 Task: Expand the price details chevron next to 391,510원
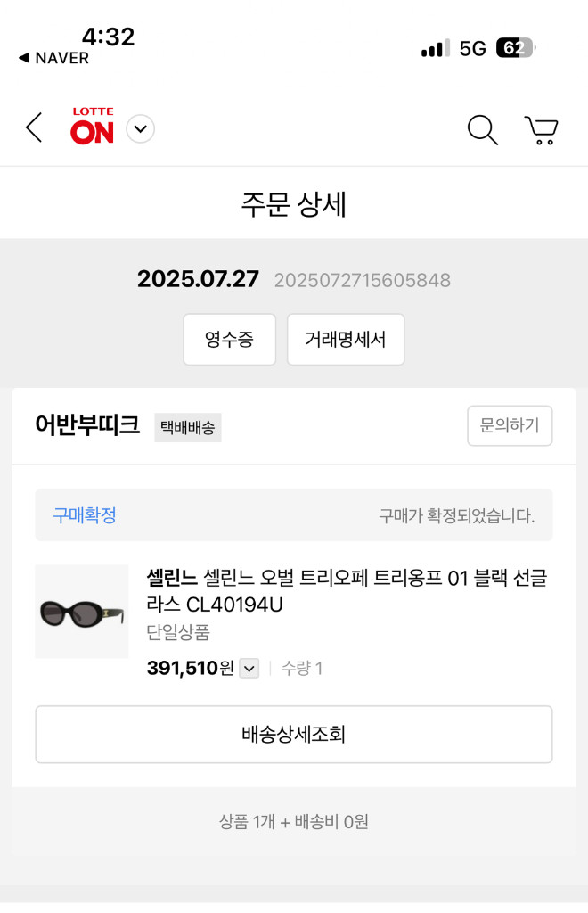(249, 668)
